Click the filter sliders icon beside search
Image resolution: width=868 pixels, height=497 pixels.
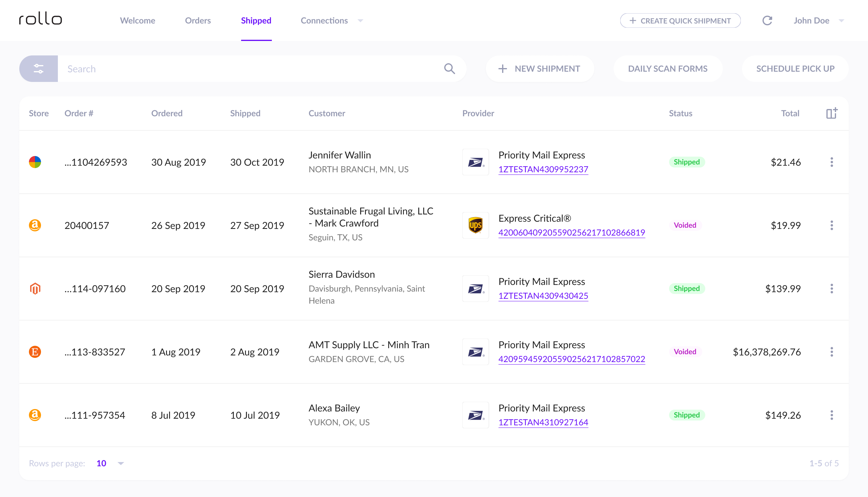[x=39, y=69]
